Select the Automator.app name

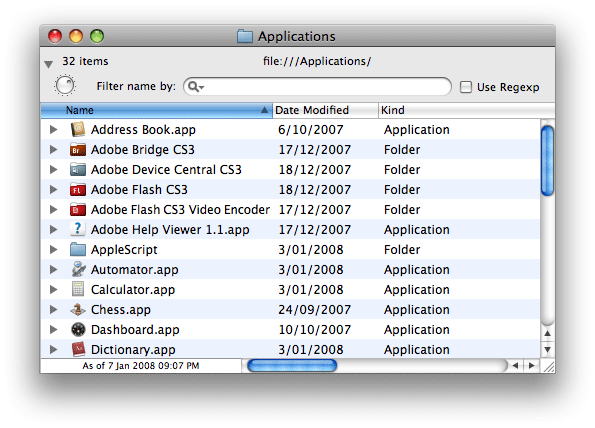pyautogui.click(x=135, y=270)
